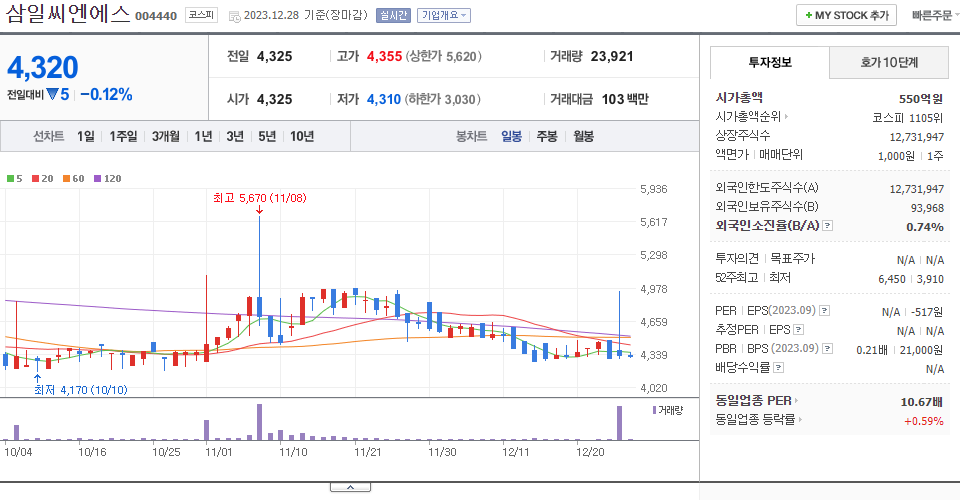960x500 pixels.
Task: Click the tall volume bar near 12/20
Action: tap(620, 423)
